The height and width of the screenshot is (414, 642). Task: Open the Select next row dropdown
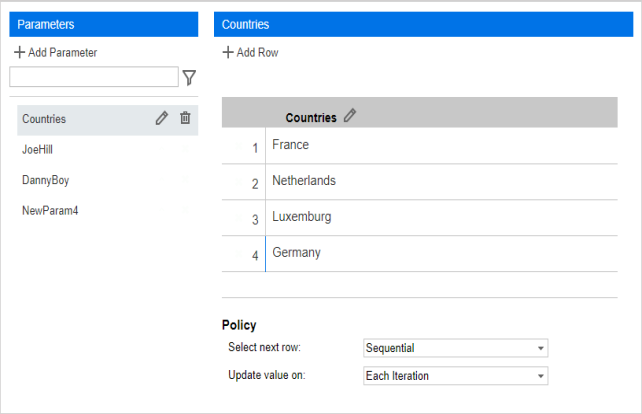click(455, 348)
